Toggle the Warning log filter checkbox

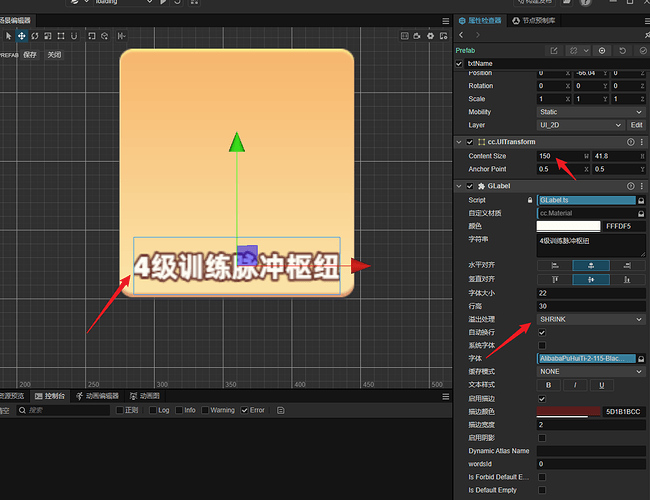(205, 410)
